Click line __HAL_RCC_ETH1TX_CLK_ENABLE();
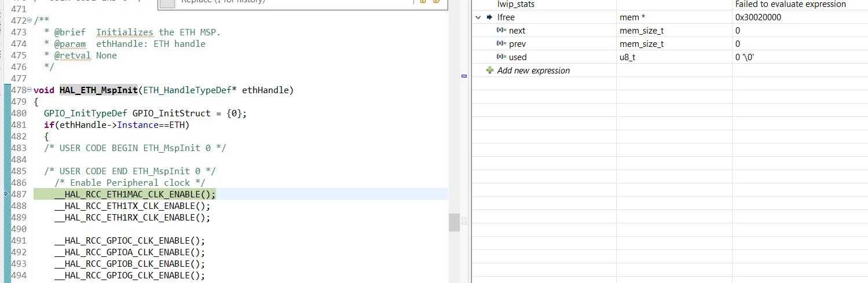Screen dimensions: 868x283 132,205
